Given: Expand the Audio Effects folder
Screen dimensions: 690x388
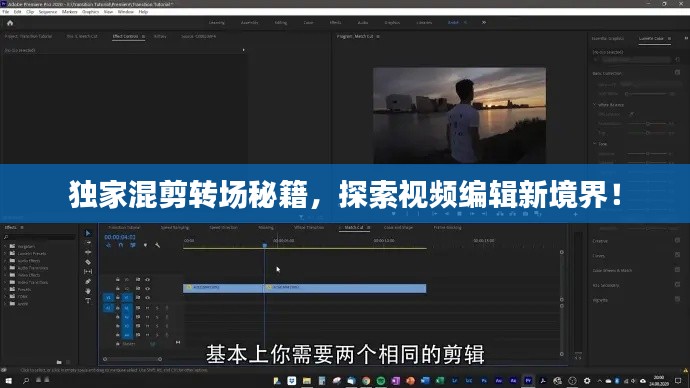Looking at the screenshot, I should pyautogui.click(x=5, y=260).
